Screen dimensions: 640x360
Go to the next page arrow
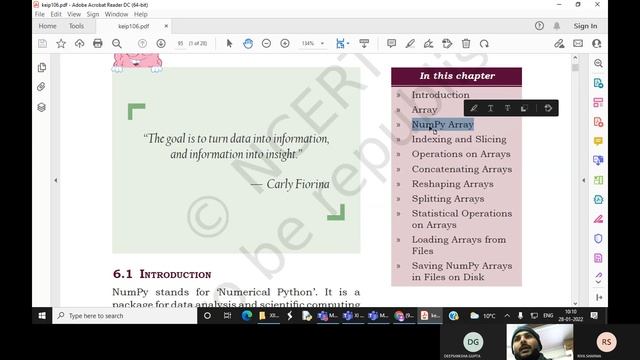[x=161, y=43]
